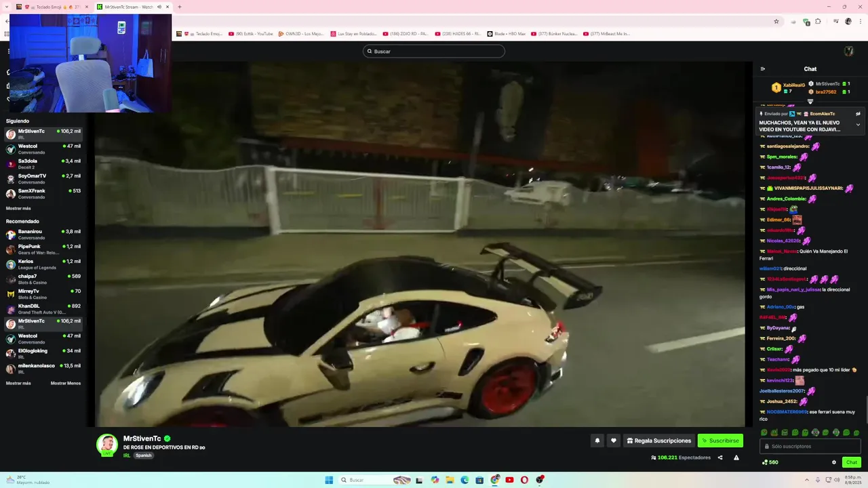Click the notification bell under the stream
The height and width of the screenshot is (488, 868).
(x=597, y=441)
